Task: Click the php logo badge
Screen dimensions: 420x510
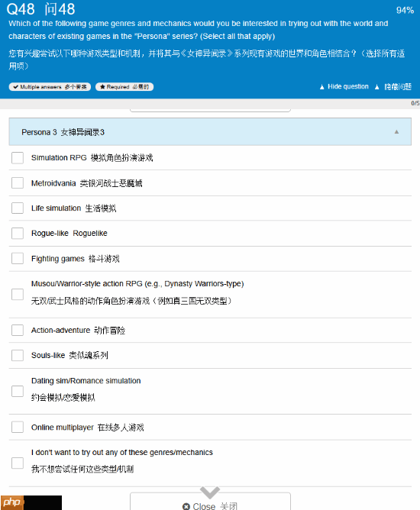Action: [12, 502]
